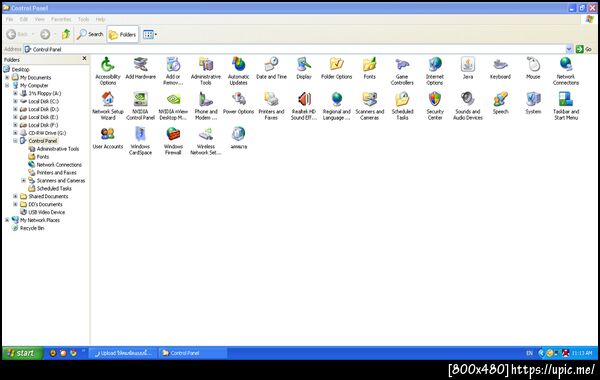The width and height of the screenshot is (600, 380).
Task: Open the Views dropdown button
Action: pyautogui.click(x=150, y=34)
